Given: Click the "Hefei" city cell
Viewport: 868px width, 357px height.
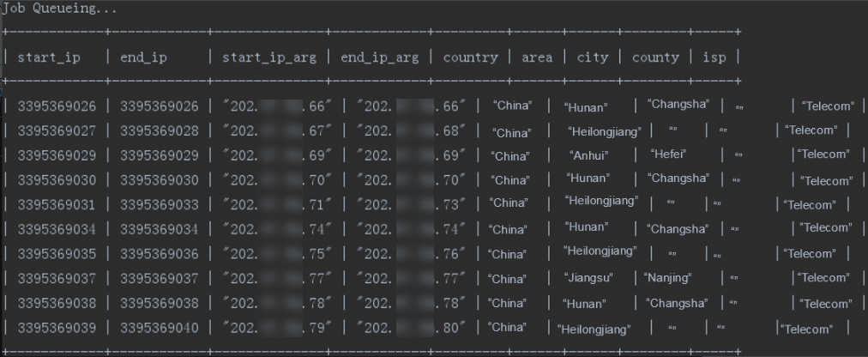Looking at the screenshot, I should pos(668,154).
